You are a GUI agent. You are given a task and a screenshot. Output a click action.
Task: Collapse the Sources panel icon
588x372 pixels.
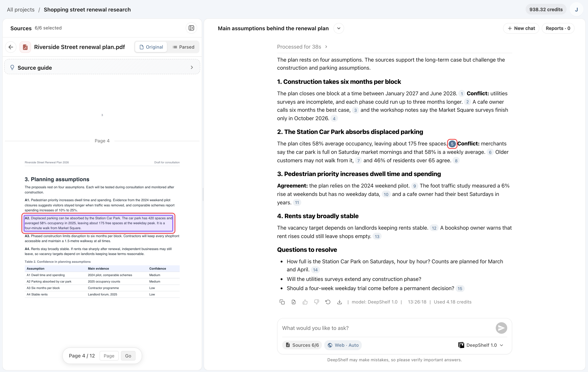(191, 28)
